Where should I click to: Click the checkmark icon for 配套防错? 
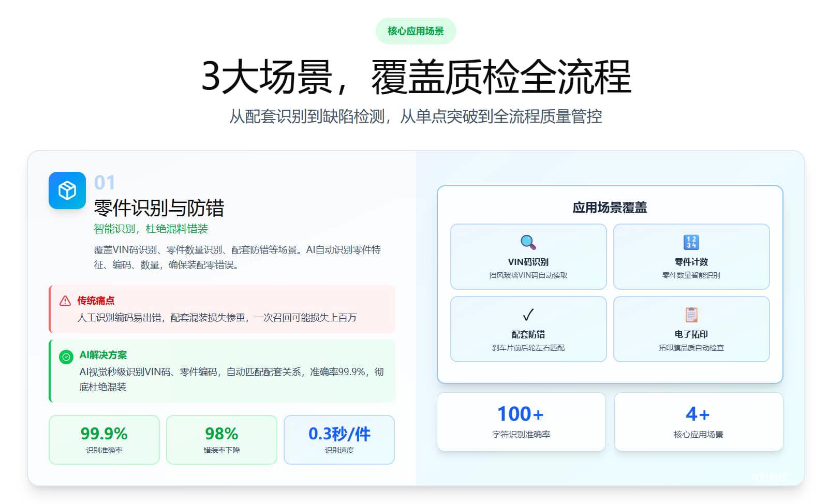pyautogui.click(x=528, y=315)
